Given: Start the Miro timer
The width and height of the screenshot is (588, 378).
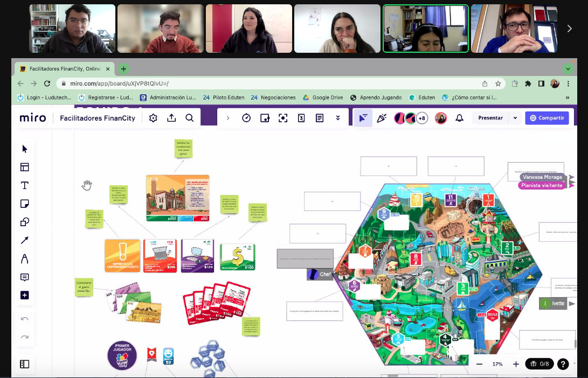Looking at the screenshot, I should pyautogui.click(x=246, y=118).
